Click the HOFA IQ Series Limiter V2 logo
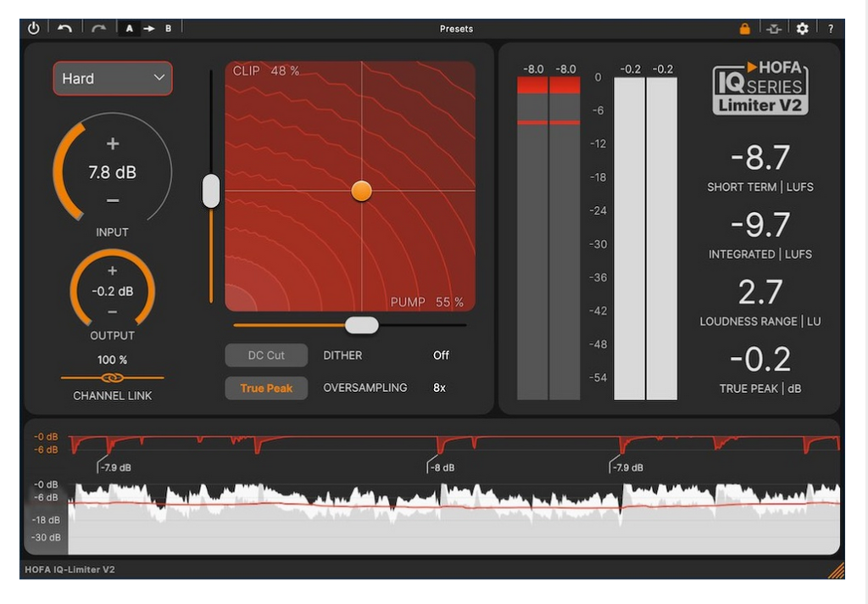 760,87
